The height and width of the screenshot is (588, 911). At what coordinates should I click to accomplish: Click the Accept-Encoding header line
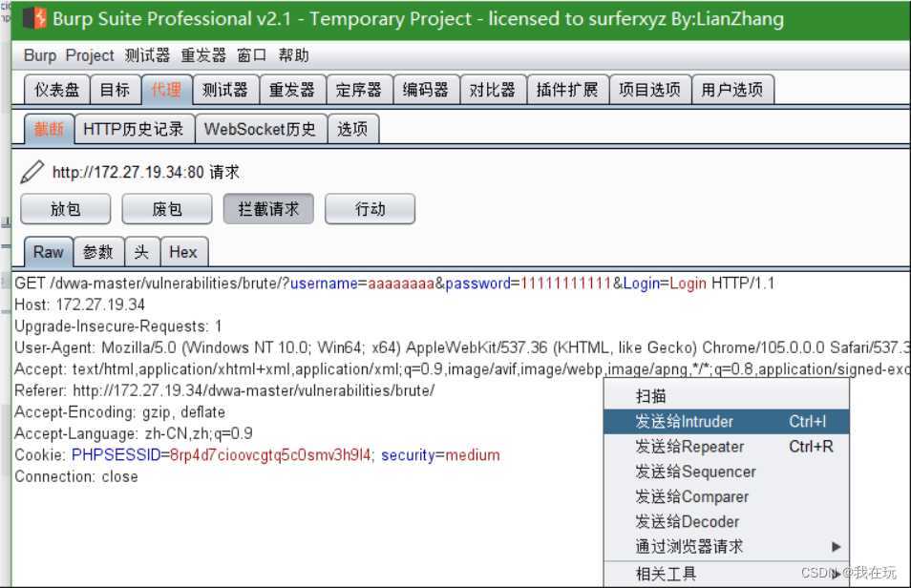pyautogui.click(x=119, y=412)
